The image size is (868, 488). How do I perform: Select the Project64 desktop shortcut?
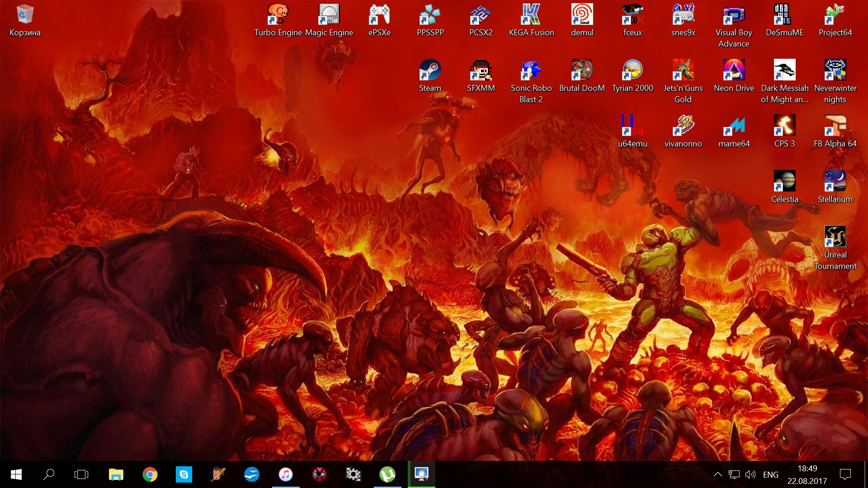[x=835, y=21]
